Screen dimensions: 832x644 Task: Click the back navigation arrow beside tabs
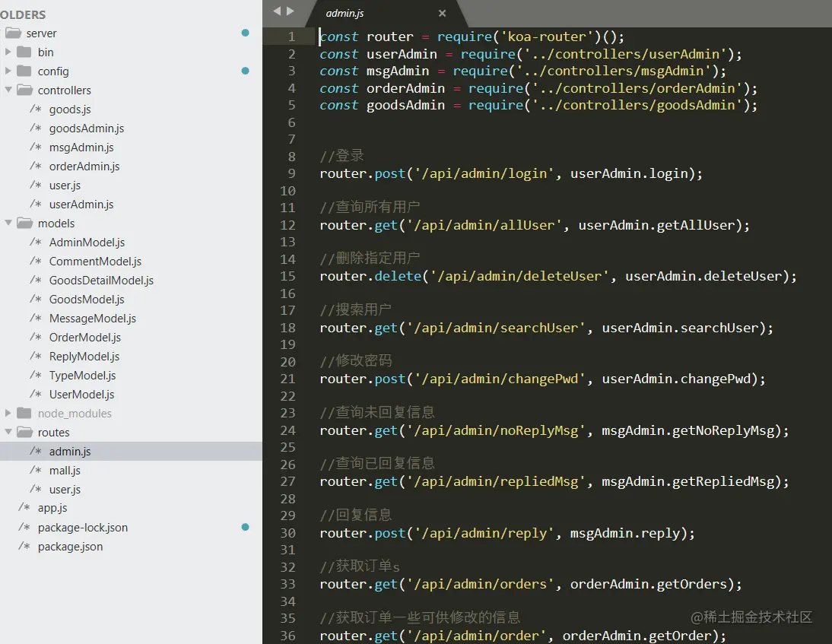click(277, 11)
